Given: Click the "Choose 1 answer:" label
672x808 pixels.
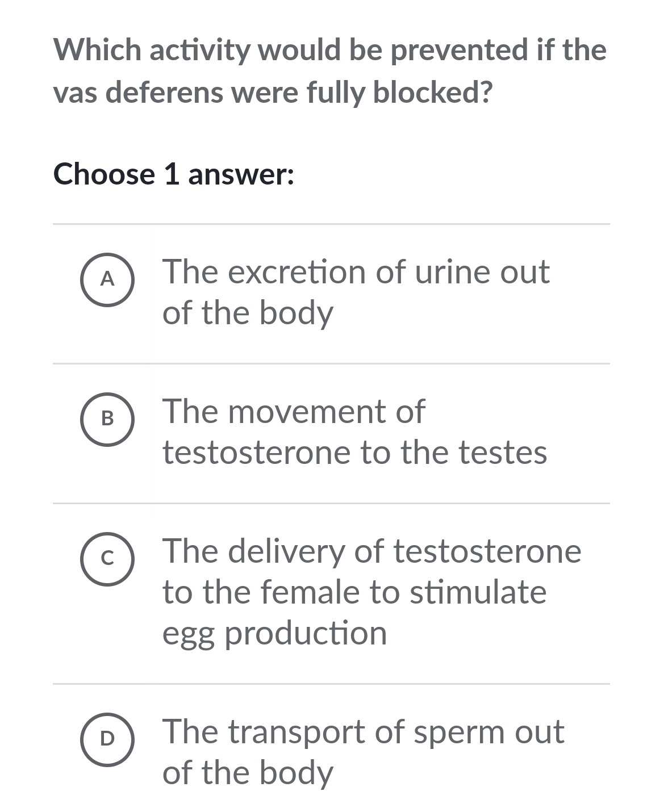Looking at the screenshot, I should click(174, 174).
